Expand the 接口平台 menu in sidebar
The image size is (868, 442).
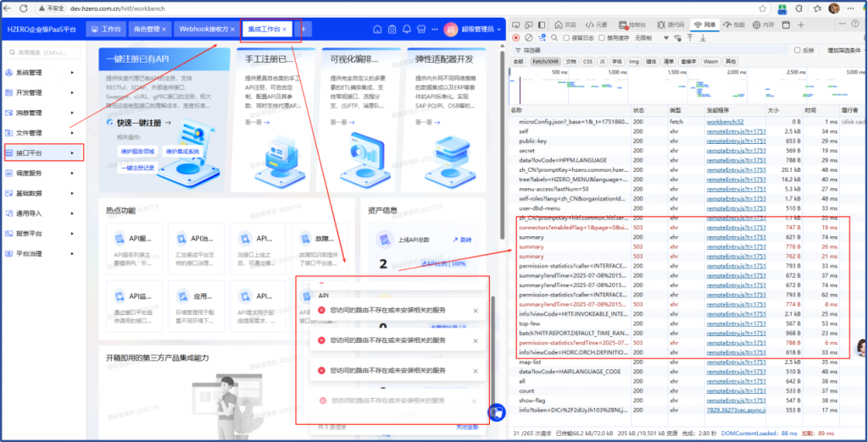42,152
